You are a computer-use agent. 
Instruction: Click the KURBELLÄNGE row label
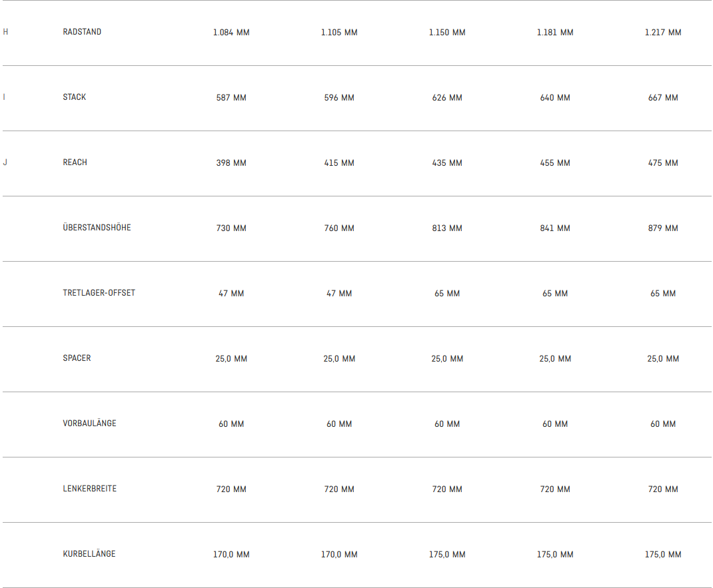pos(89,554)
